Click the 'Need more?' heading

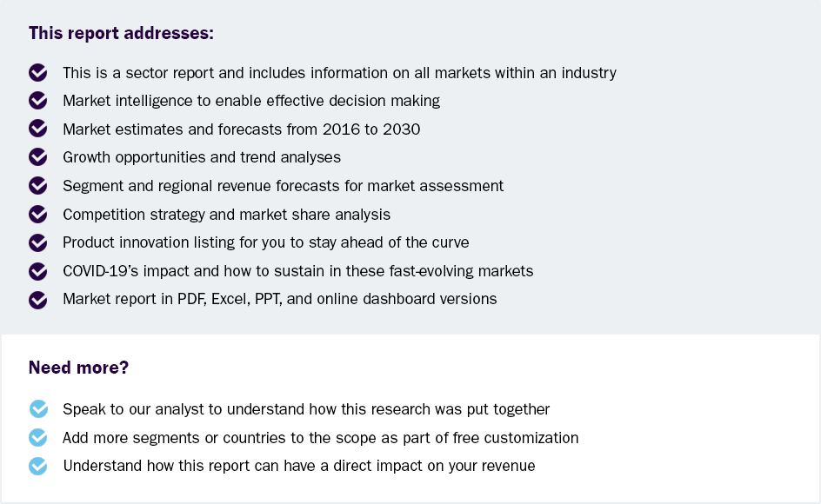coord(78,368)
